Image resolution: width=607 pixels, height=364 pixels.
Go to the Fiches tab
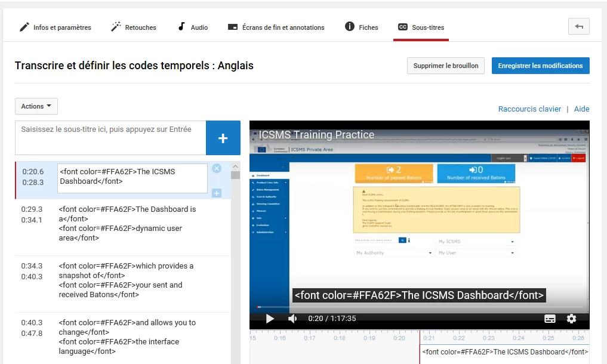pyautogui.click(x=362, y=27)
